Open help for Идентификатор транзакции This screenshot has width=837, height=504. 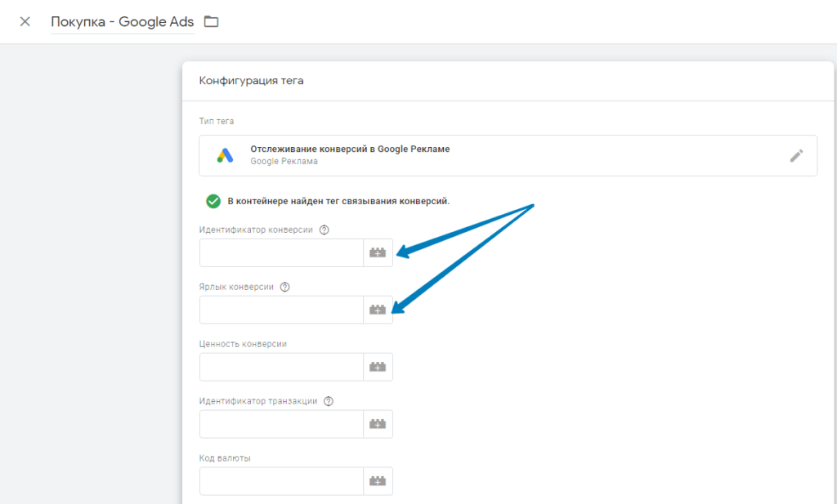coord(329,401)
